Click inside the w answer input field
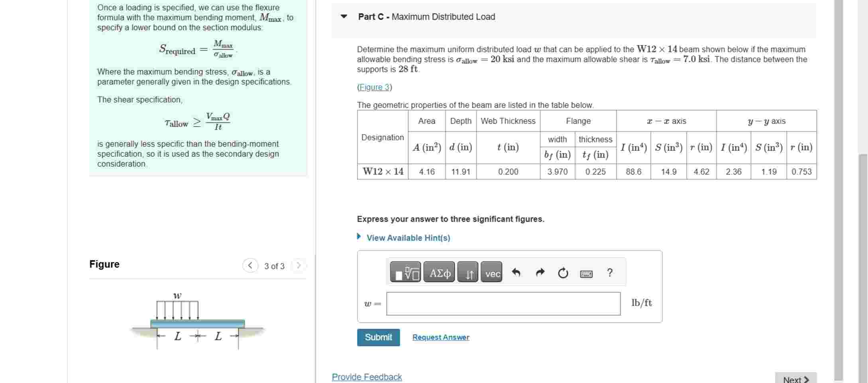 (502, 303)
